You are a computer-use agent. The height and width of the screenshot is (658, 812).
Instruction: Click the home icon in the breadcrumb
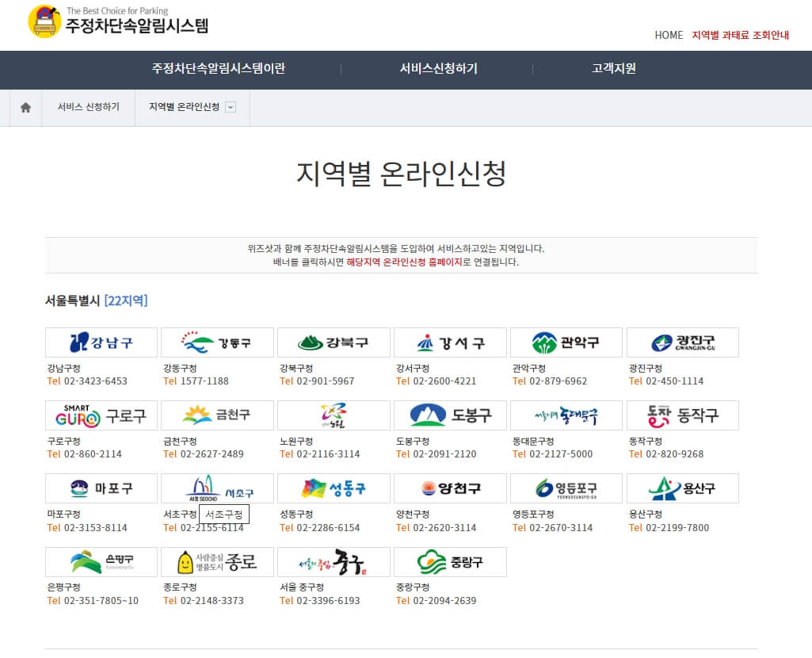(24, 108)
